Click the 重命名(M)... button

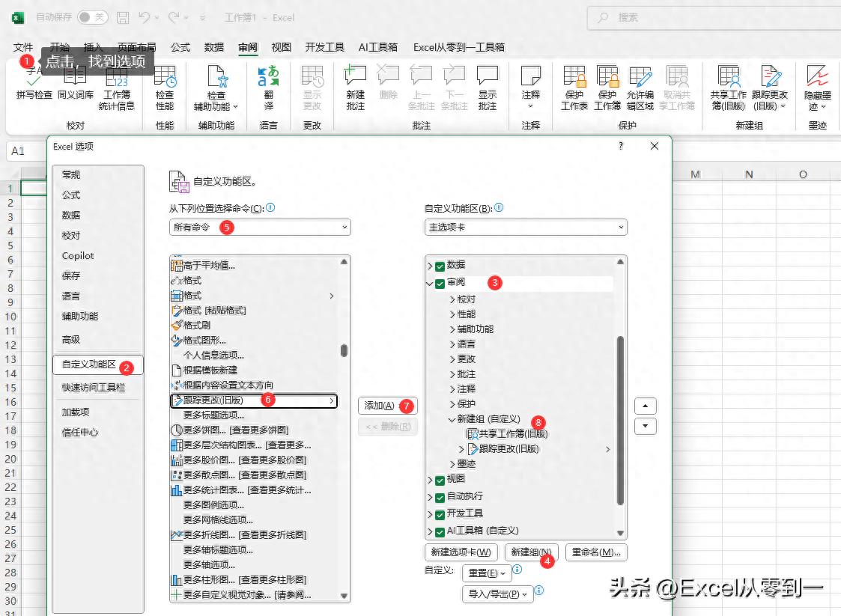pyautogui.click(x=596, y=552)
